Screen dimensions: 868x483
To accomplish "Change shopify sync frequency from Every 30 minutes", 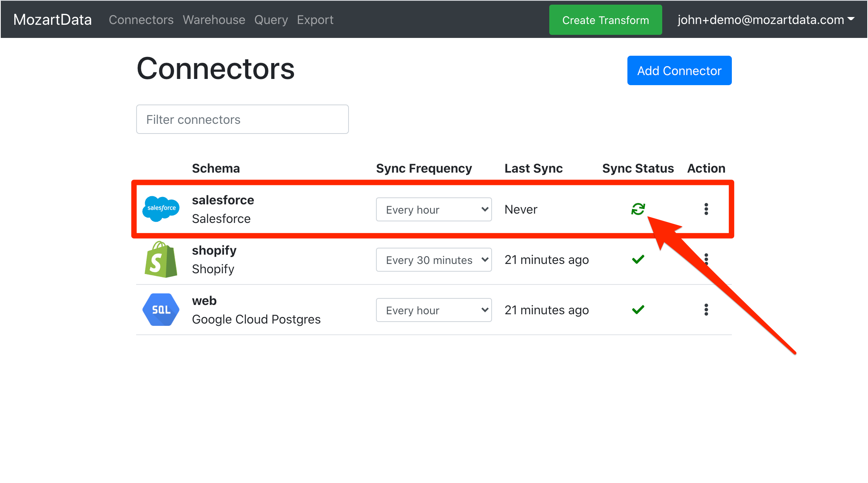I will tap(434, 260).
